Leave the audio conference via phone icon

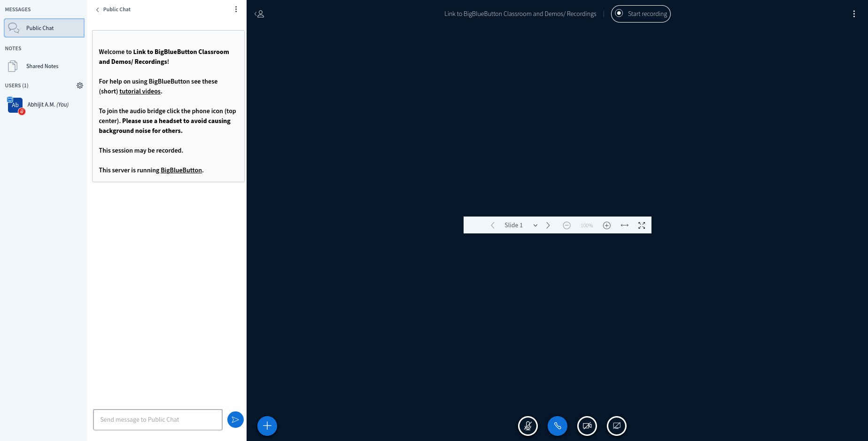[557, 426]
